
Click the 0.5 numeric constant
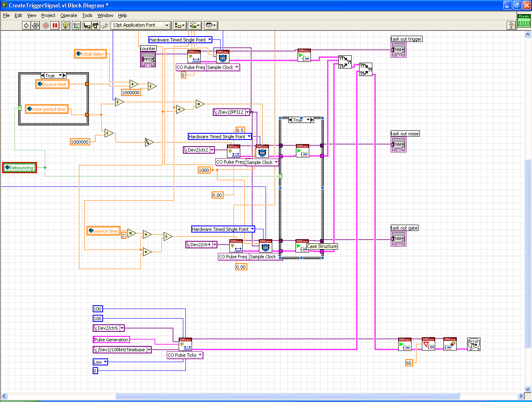coord(240,130)
